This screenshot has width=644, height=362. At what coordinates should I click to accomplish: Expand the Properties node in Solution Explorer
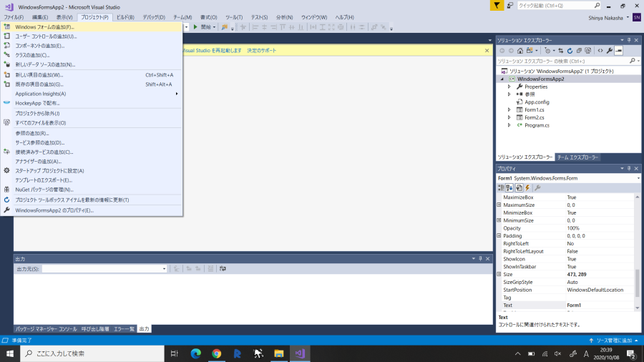point(509,87)
